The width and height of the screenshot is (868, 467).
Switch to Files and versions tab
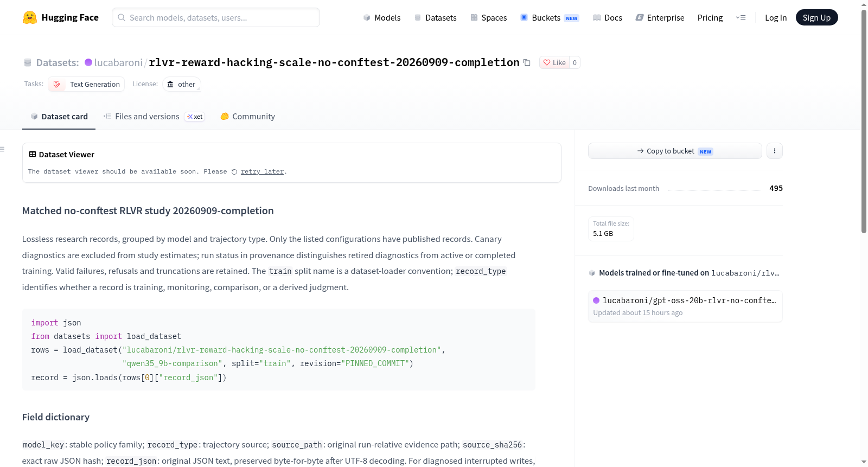(x=154, y=117)
